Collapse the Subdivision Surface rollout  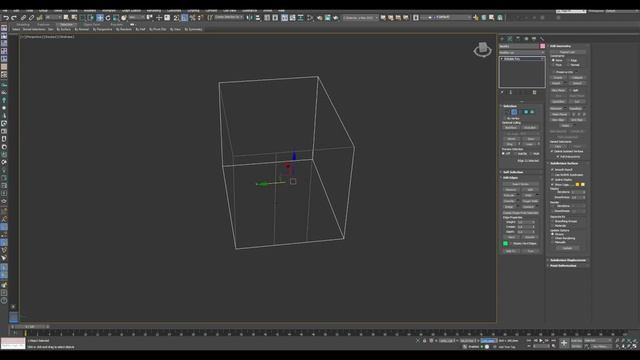click(564, 163)
